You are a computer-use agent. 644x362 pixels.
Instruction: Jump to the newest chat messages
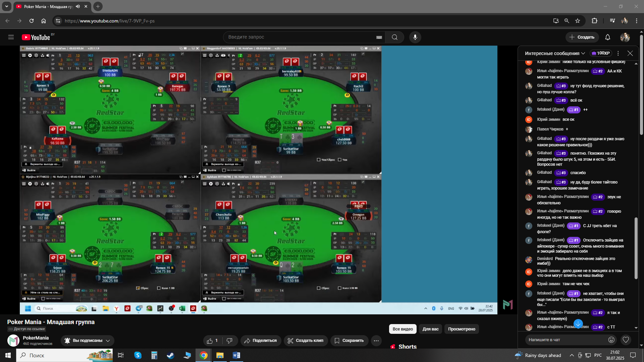[x=578, y=324]
